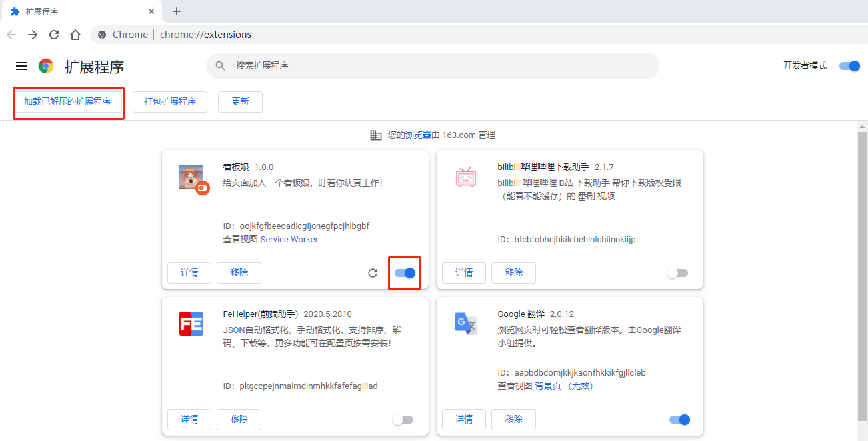This screenshot has width=868, height=441.
Task: Click the search magnifier icon
Action: (x=221, y=66)
